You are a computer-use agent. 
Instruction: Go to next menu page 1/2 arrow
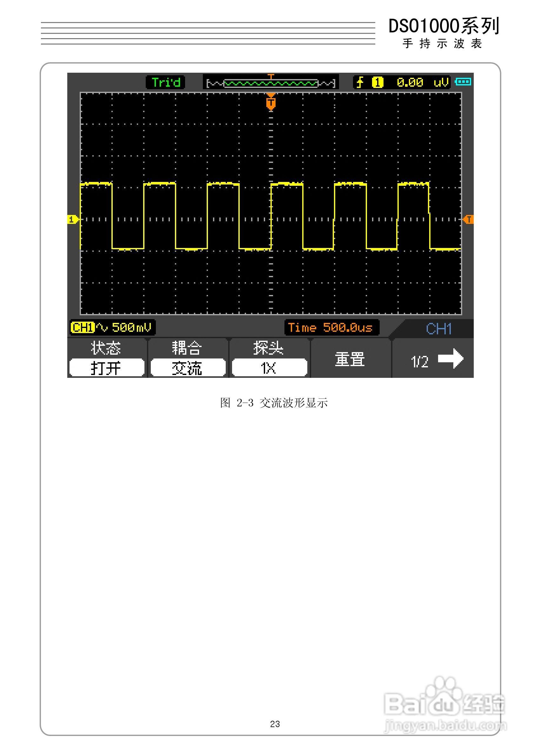(x=433, y=358)
